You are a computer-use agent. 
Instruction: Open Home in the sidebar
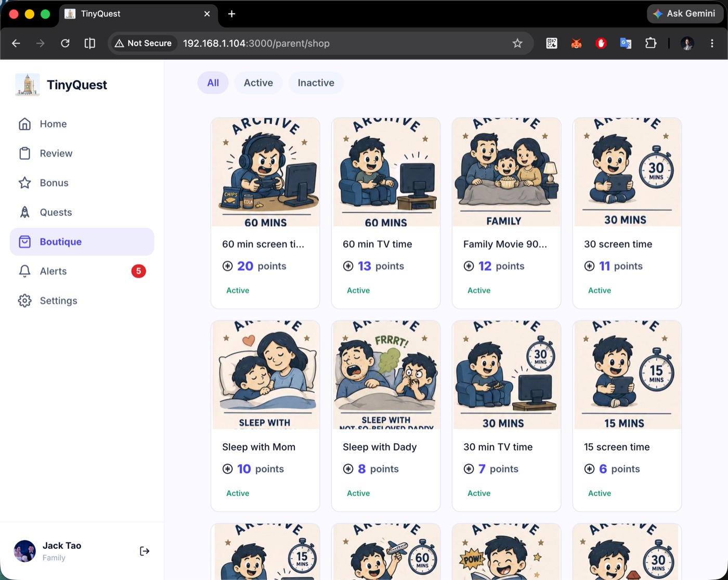[x=82, y=124]
